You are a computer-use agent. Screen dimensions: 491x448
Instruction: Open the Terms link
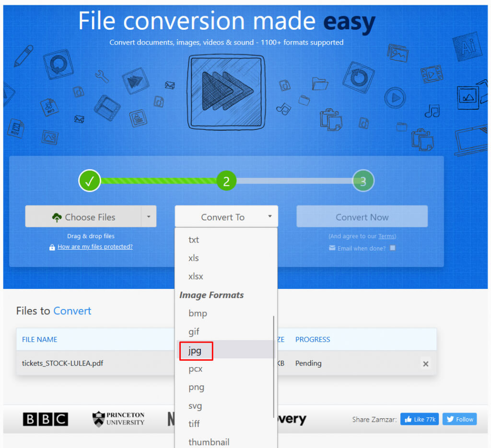pyautogui.click(x=386, y=236)
